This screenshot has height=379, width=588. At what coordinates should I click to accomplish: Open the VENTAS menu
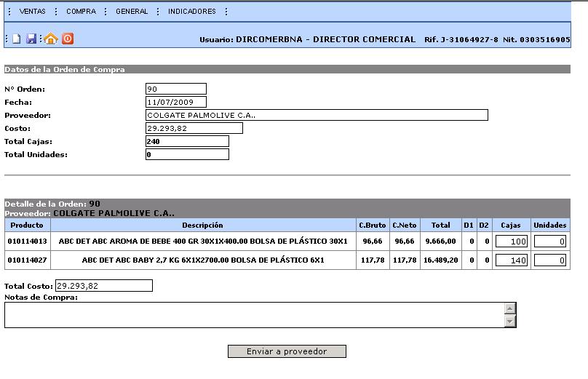32,12
